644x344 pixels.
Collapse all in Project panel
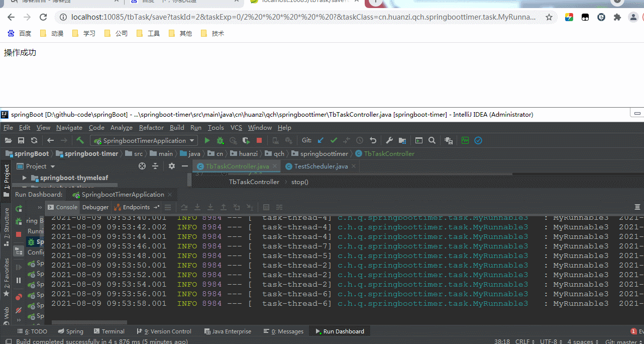coord(155,166)
